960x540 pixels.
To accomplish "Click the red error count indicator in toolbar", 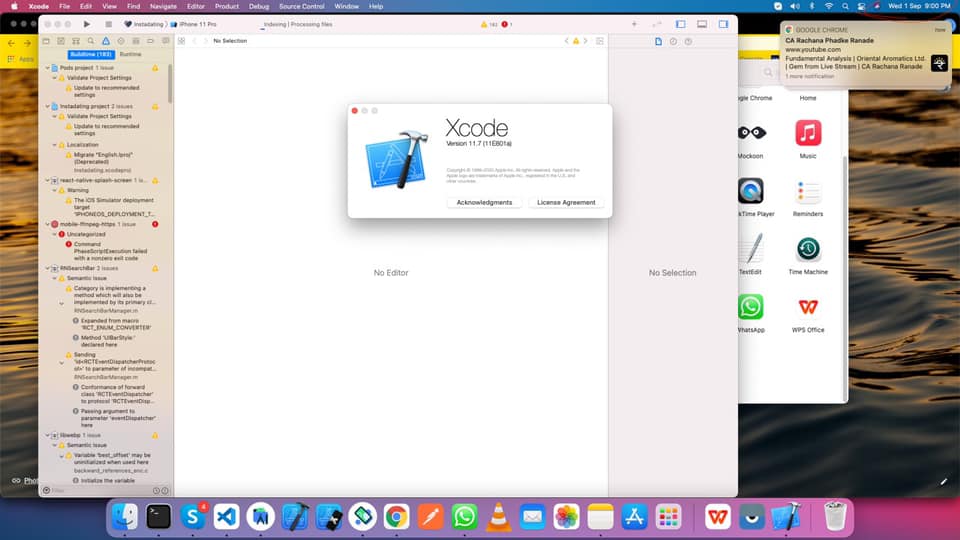I will [x=507, y=23].
